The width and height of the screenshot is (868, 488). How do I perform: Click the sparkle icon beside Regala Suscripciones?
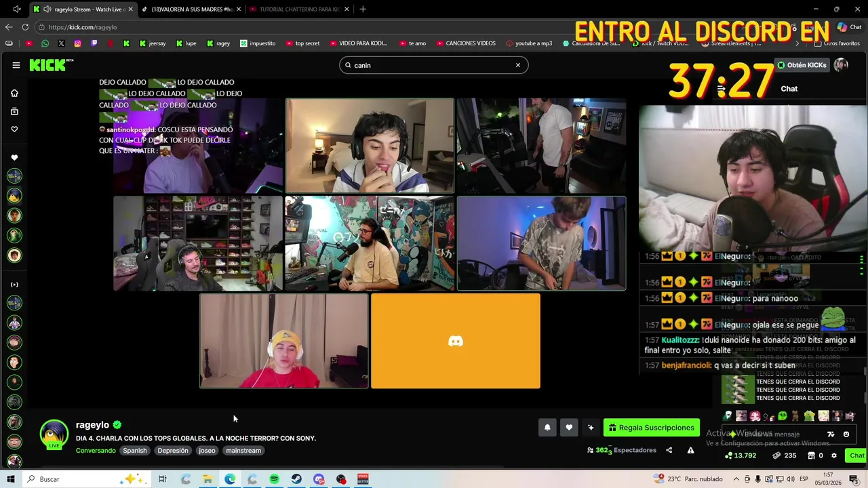pyautogui.click(x=591, y=428)
